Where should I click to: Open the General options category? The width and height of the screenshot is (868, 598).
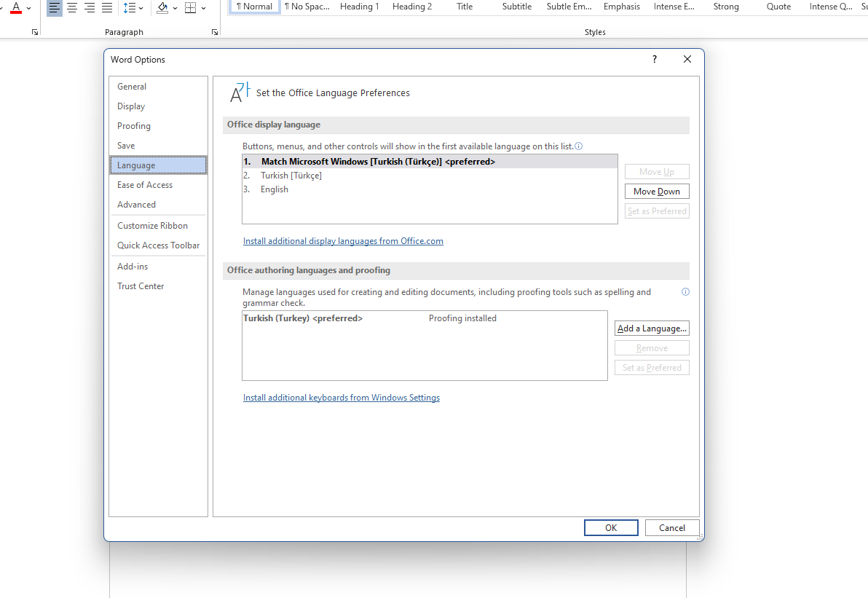[x=158, y=87]
